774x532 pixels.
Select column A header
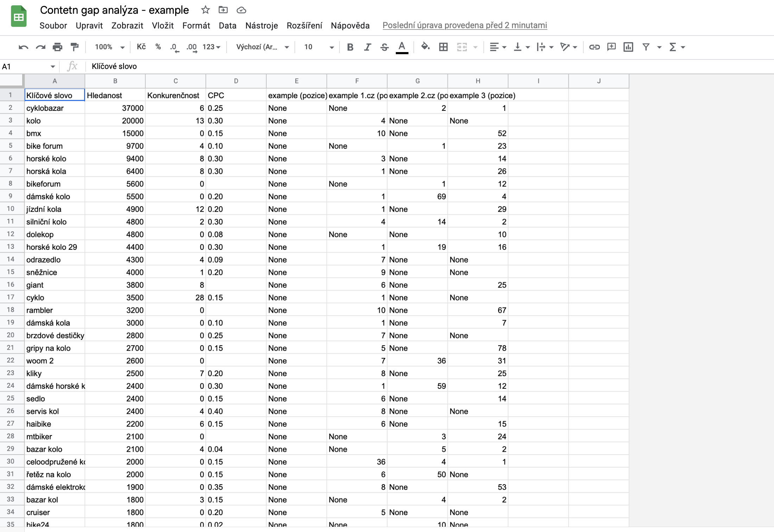coord(55,81)
